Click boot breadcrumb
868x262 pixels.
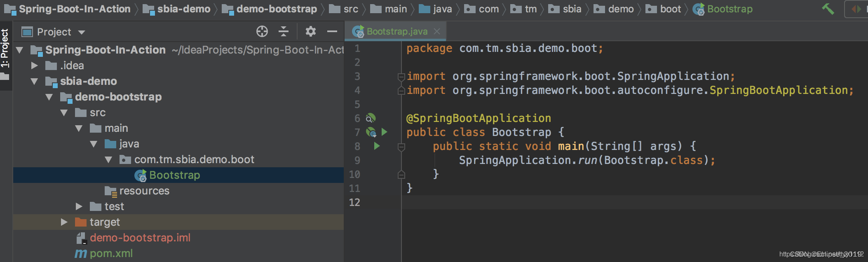tap(664, 9)
